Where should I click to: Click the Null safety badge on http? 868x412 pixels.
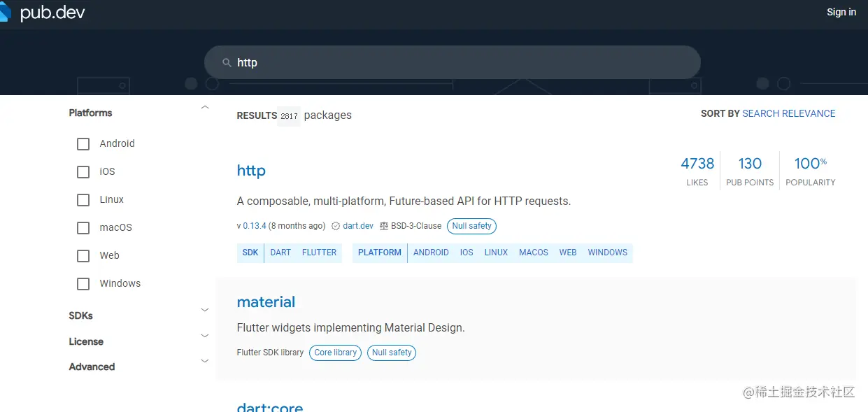point(471,226)
